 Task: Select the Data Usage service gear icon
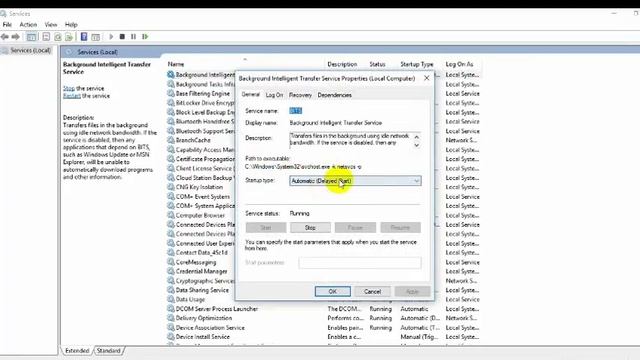pyautogui.click(x=171, y=299)
